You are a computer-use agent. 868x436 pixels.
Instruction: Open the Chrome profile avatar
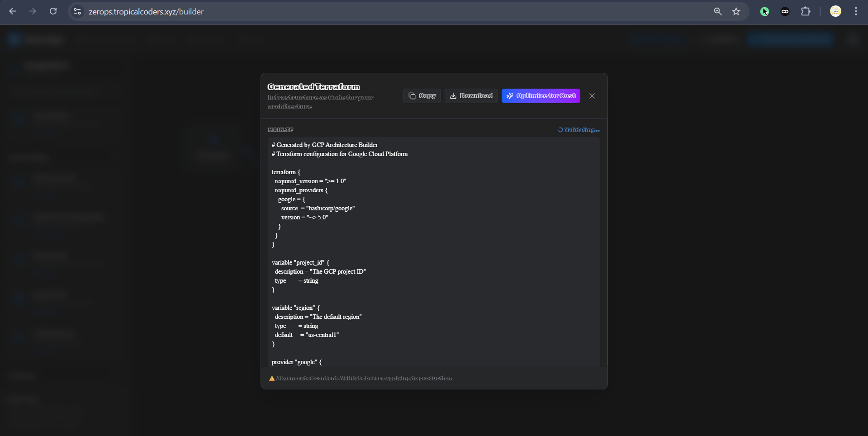(x=835, y=11)
